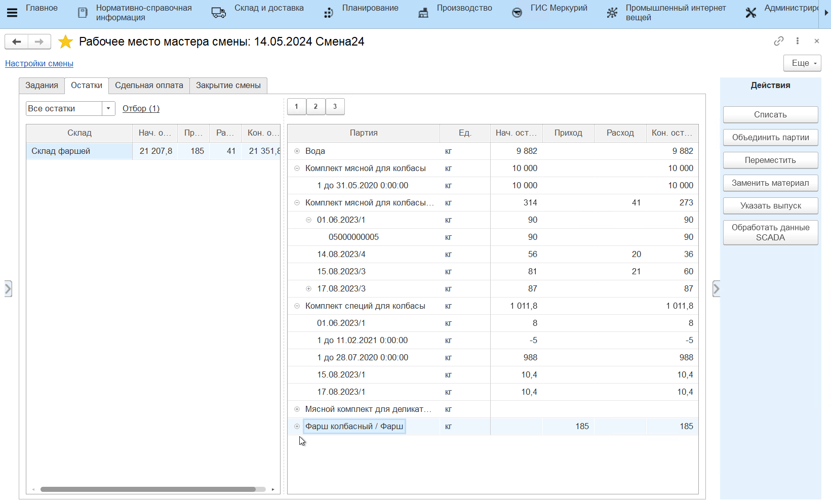Open the Все остатки dropdown list

click(108, 108)
